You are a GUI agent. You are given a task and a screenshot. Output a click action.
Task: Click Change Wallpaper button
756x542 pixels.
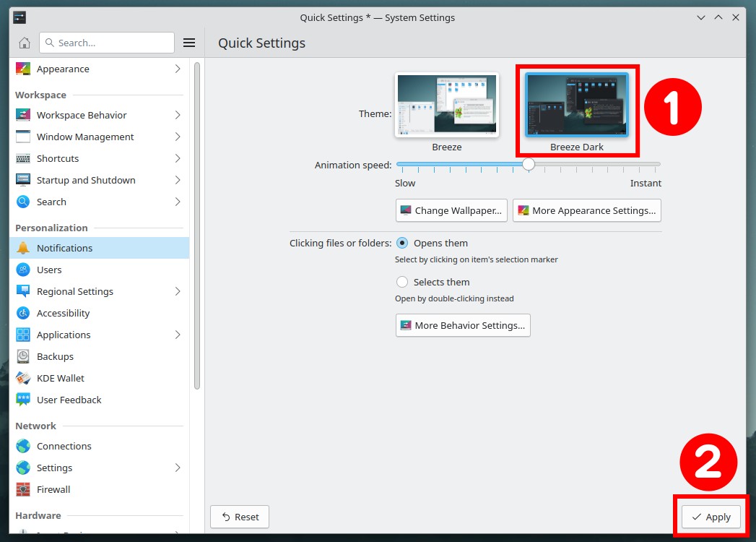pos(451,210)
